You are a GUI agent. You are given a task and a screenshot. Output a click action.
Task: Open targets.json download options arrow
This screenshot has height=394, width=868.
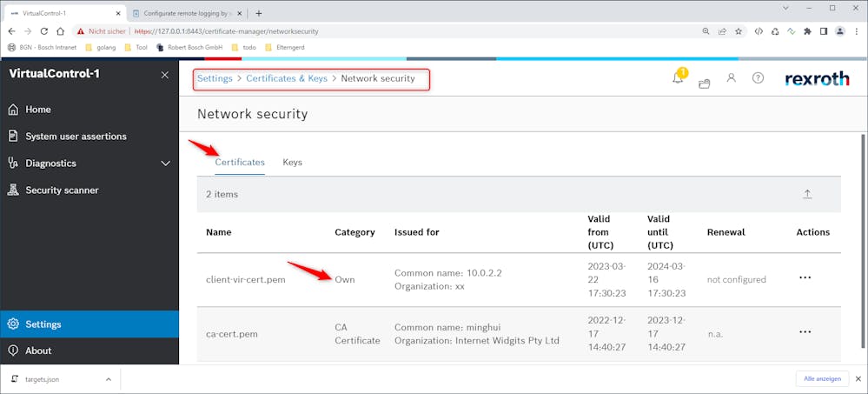tap(109, 379)
